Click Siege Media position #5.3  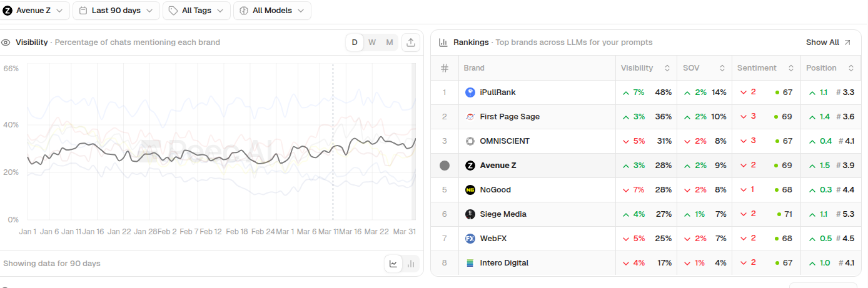(x=845, y=214)
